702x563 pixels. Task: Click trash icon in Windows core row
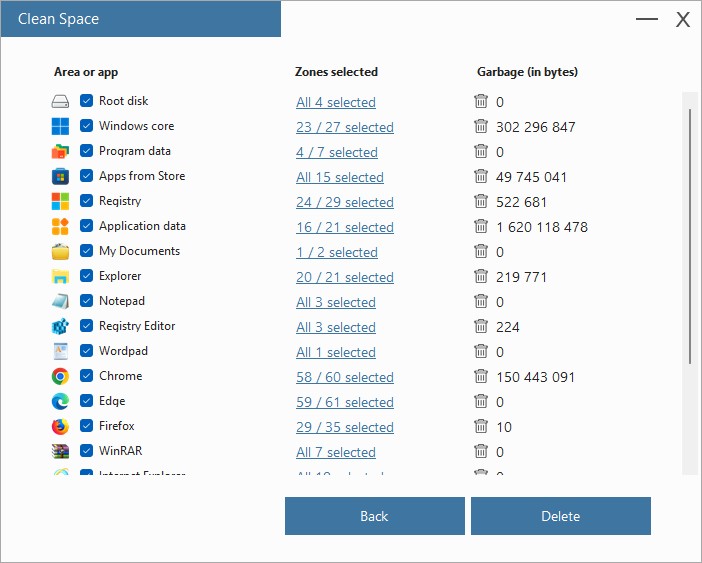tap(481, 126)
